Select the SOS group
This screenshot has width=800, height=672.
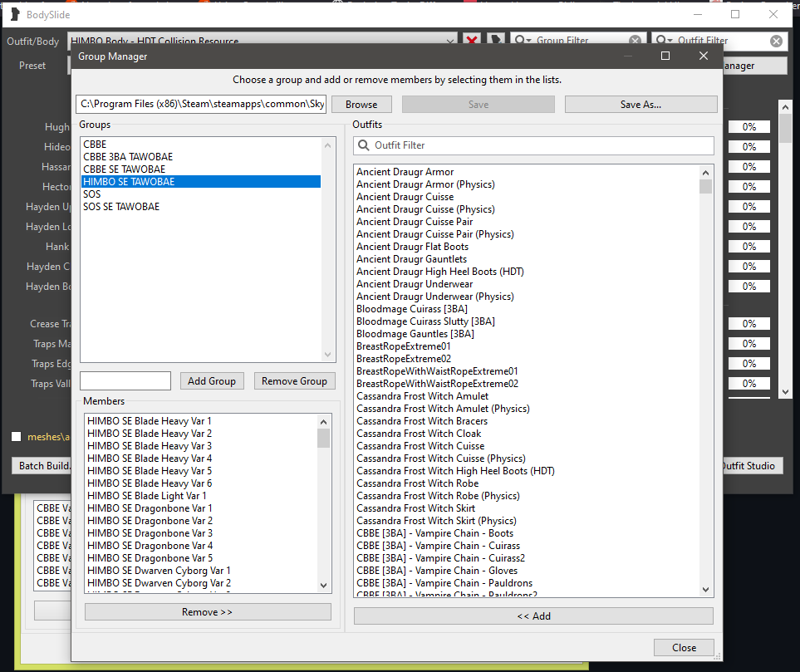(x=200, y=194)
